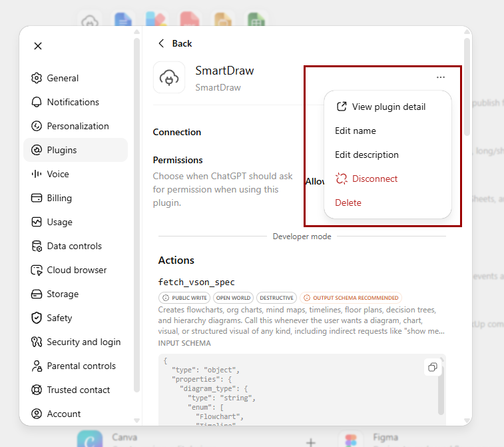Viewport: 504px width, 447px height.
Task: Click the fetch_vson_spec action name
Action: [x=196, y=282]
